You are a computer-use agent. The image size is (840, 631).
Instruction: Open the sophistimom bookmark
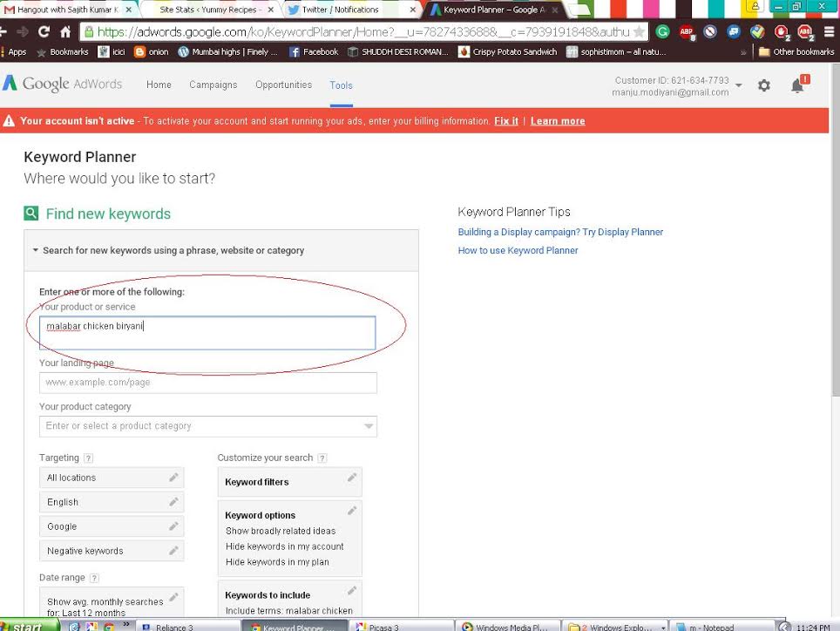pyautogui.click(x=617, y=52)
